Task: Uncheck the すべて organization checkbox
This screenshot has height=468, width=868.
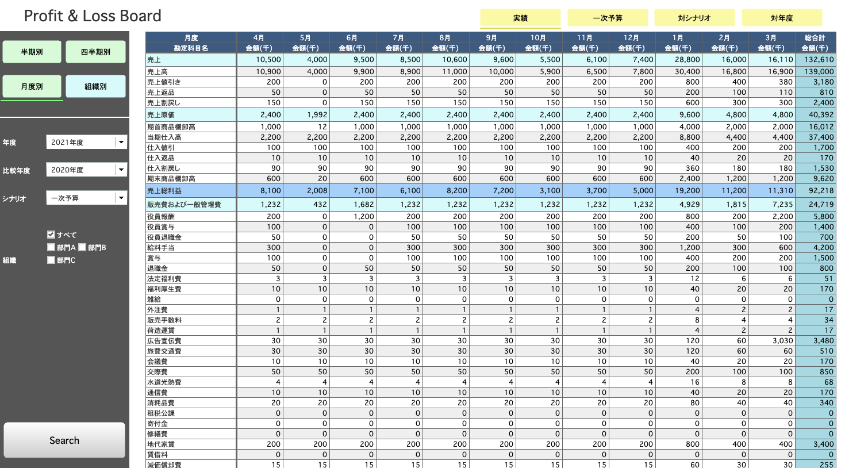Action: 51,234
